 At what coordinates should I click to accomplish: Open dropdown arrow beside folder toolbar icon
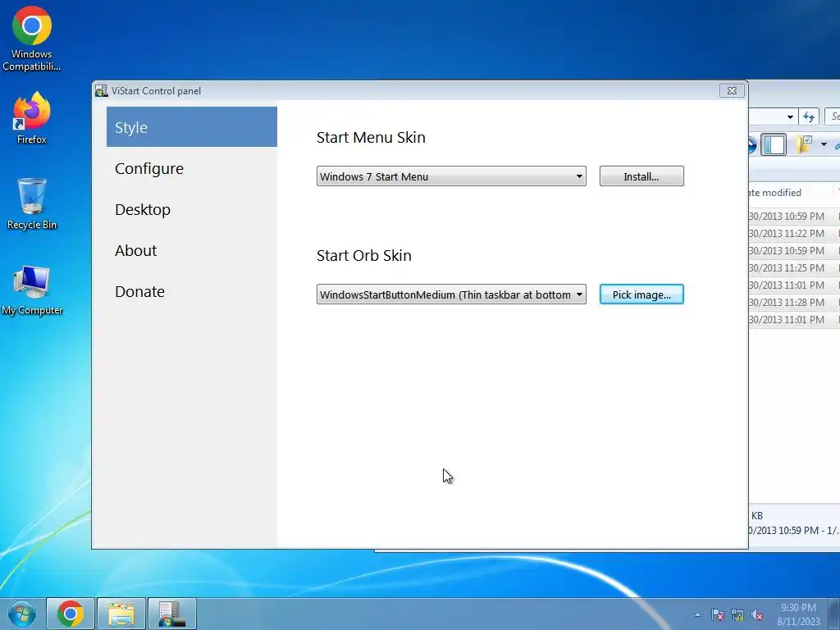click(x=824, y=144)
